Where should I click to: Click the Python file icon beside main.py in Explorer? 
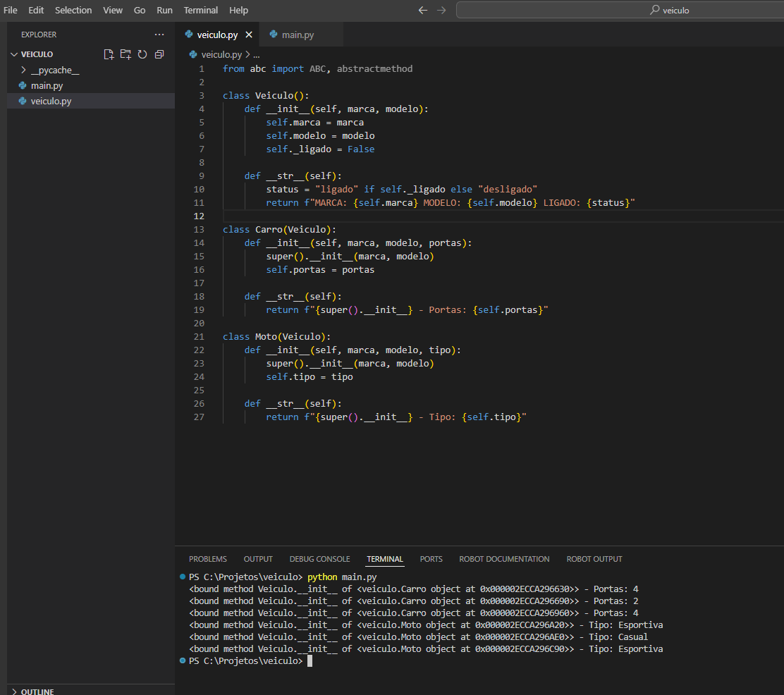click(x=23, y=85)
